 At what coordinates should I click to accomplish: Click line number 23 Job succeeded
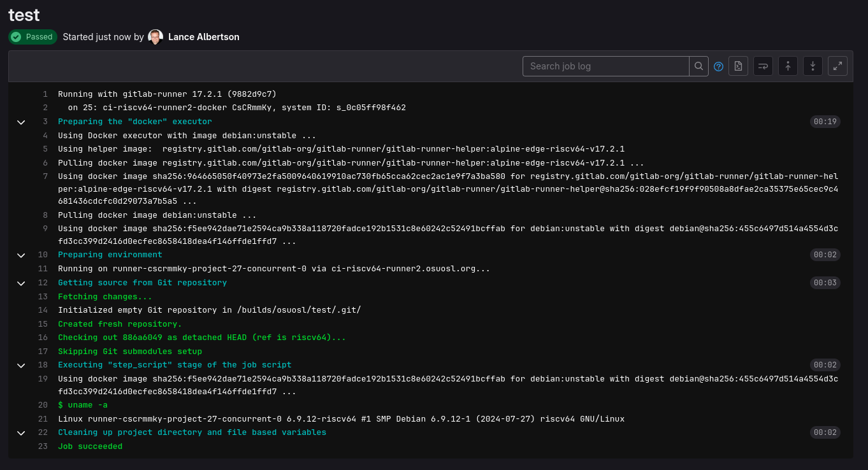click(43, 446)
